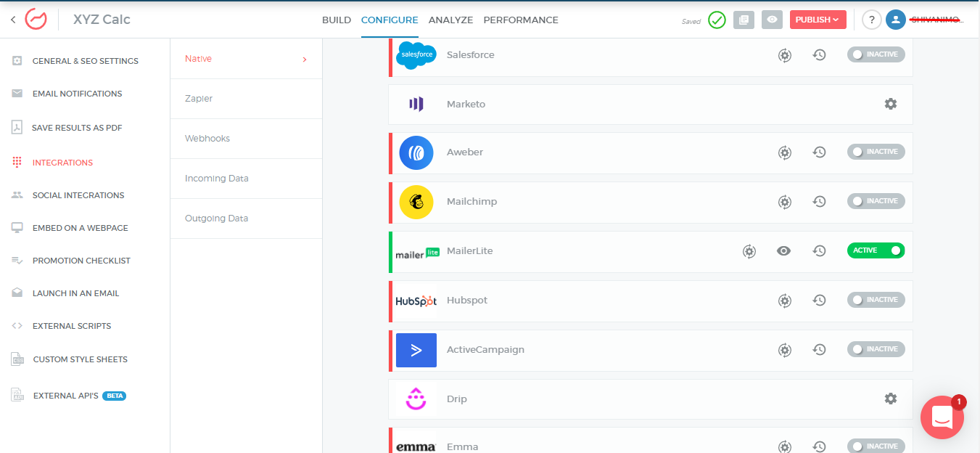Switch to the Analyze tab

point(450,20)
